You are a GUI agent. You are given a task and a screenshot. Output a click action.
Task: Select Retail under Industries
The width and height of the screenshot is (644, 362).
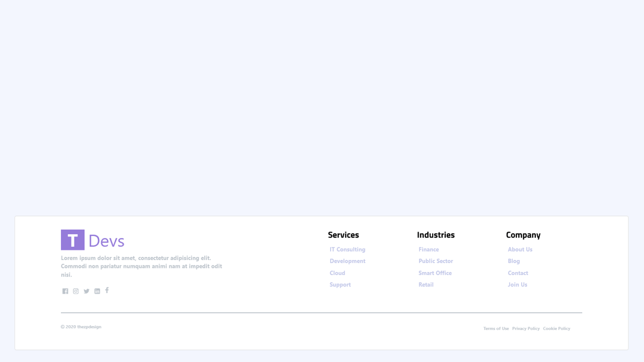426,285
